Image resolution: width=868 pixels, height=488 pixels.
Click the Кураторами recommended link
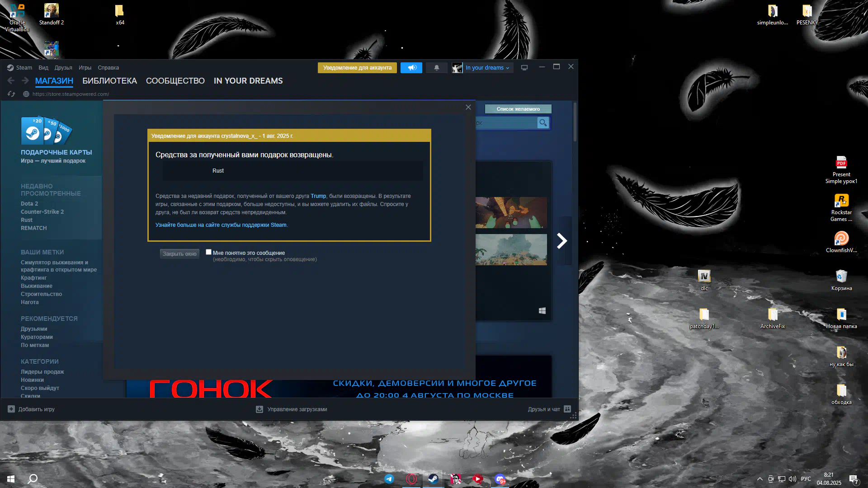[x=37, y=337]
